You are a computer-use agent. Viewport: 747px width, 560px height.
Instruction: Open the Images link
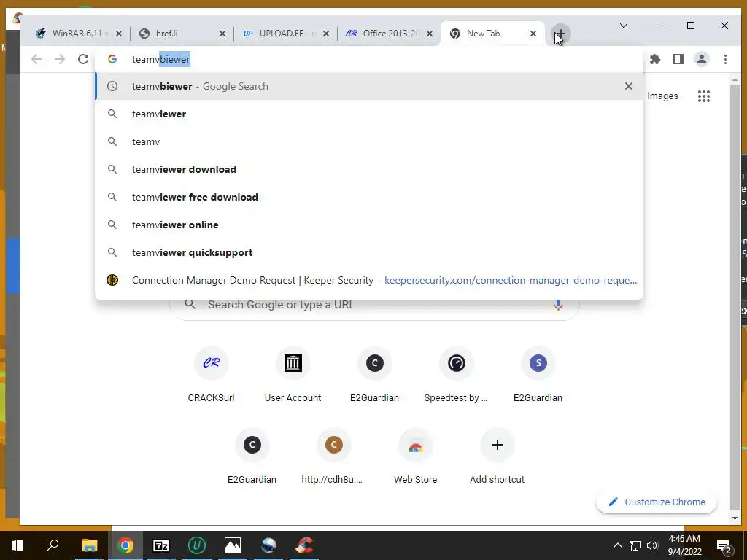click(662, 96)
